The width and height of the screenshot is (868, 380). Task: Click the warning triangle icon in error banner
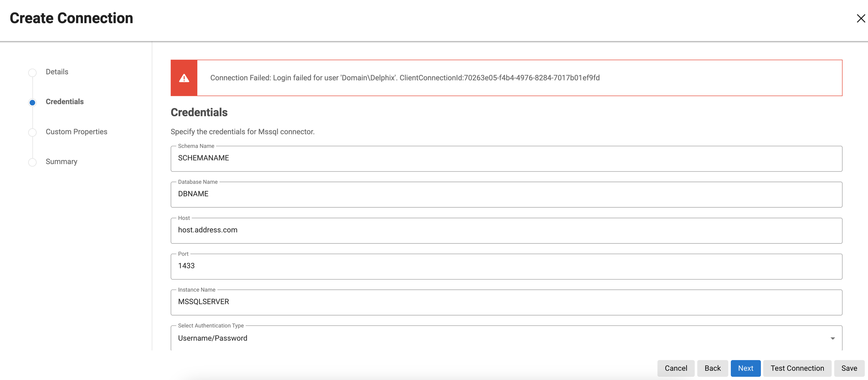coord(184,78)
